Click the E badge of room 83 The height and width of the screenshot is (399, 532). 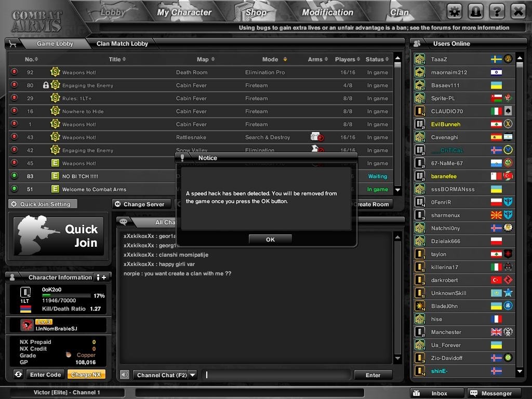(x=55, y=176)
